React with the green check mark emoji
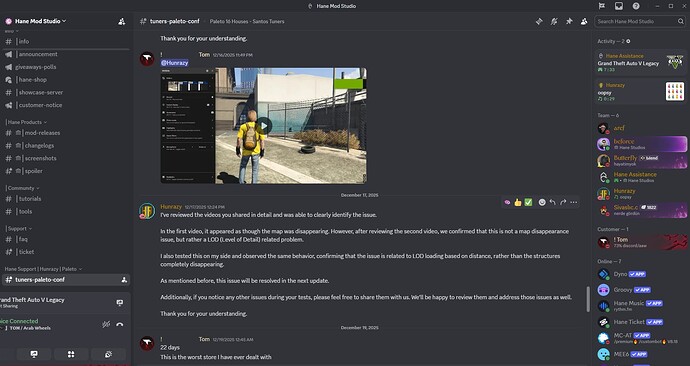The width and height of the screenshot is (690, 366). coord(529,202)
